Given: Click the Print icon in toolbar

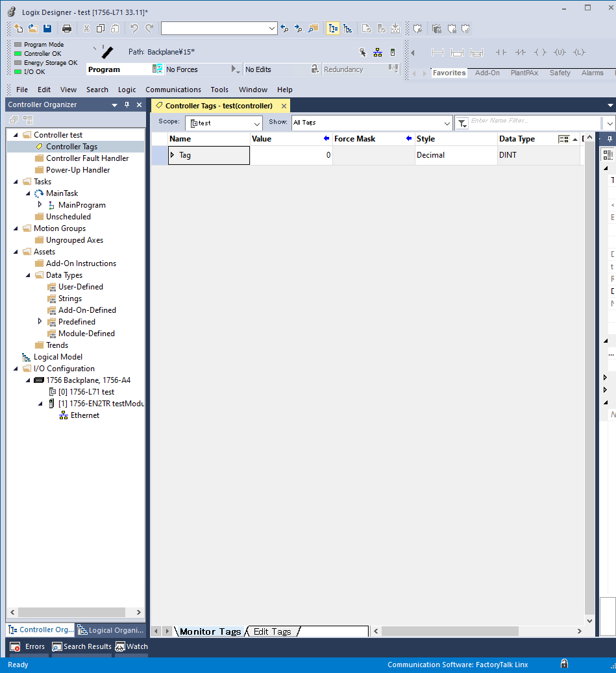Looking at the screenshot, I should click(x=67, y=29).
